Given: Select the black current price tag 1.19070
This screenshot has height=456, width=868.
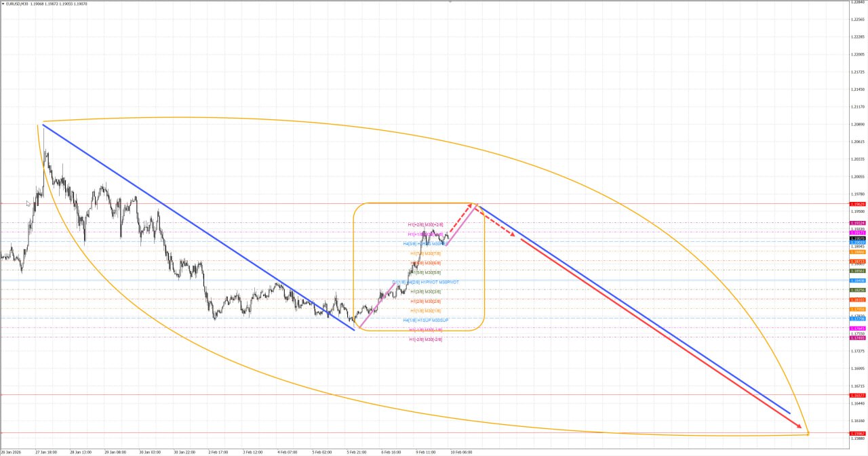Looking at the screenshot, I should [x=858, y=239].
